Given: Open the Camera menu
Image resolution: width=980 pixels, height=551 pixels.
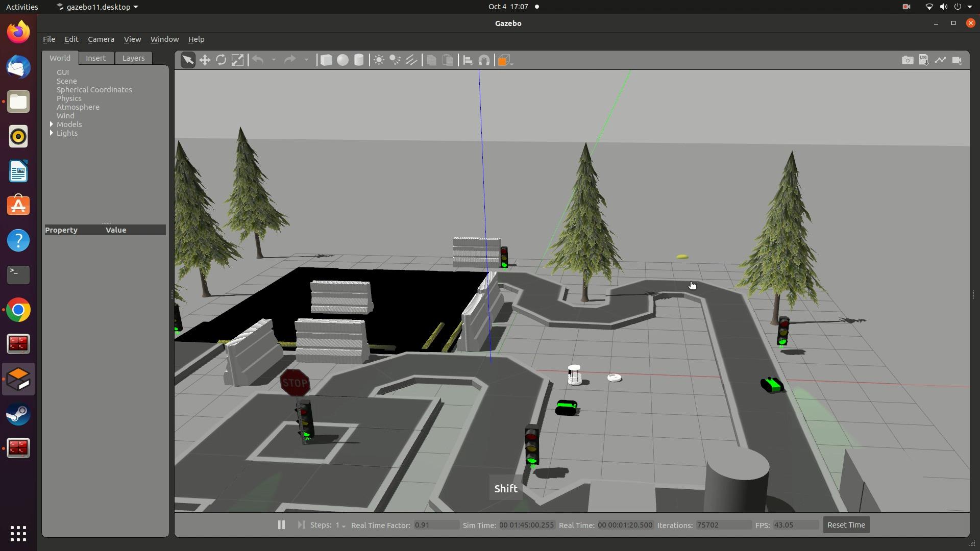Looking at the screenshot, I should click(101, 39).
